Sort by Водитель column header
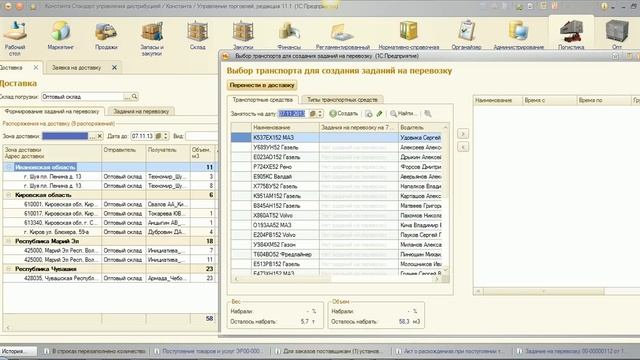Image resolution: width=640 pixels, height=360 pixels. coord(420,127)
